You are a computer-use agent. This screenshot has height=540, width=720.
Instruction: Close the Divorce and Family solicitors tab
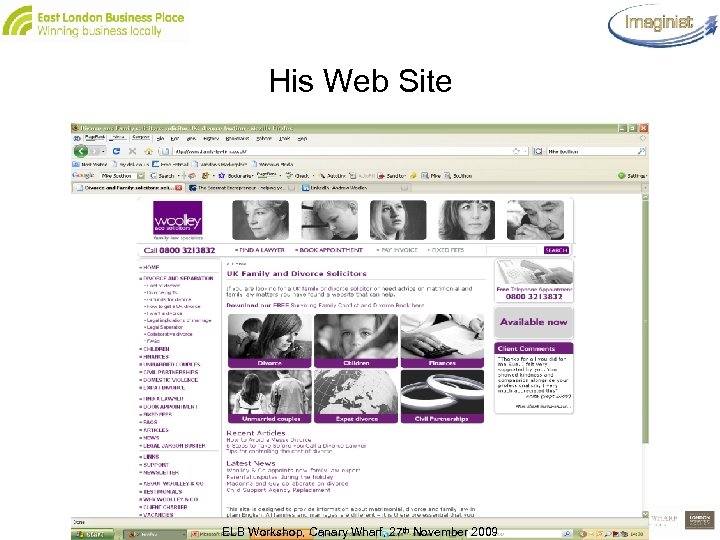(179, 188)
